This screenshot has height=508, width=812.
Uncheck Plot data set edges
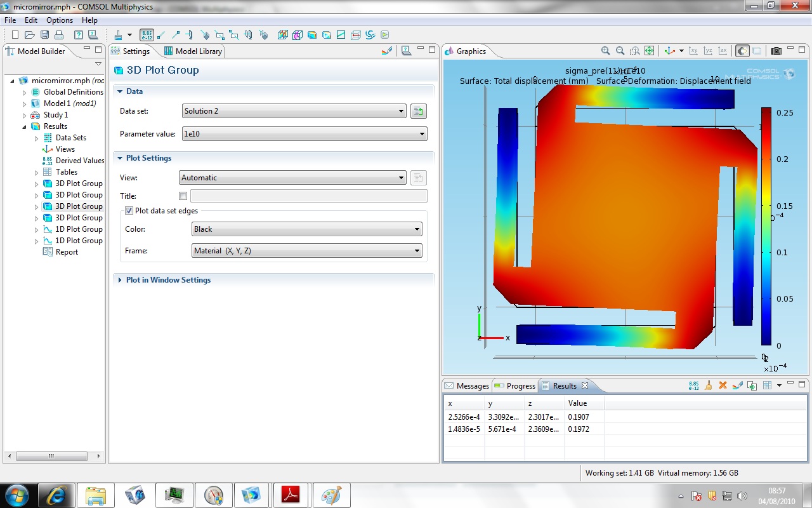pos(129,211)
